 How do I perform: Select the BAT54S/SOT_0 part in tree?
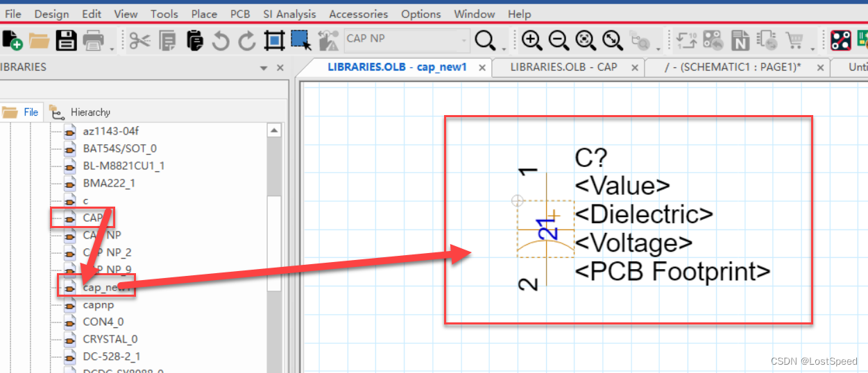click(x=119, y=148)
